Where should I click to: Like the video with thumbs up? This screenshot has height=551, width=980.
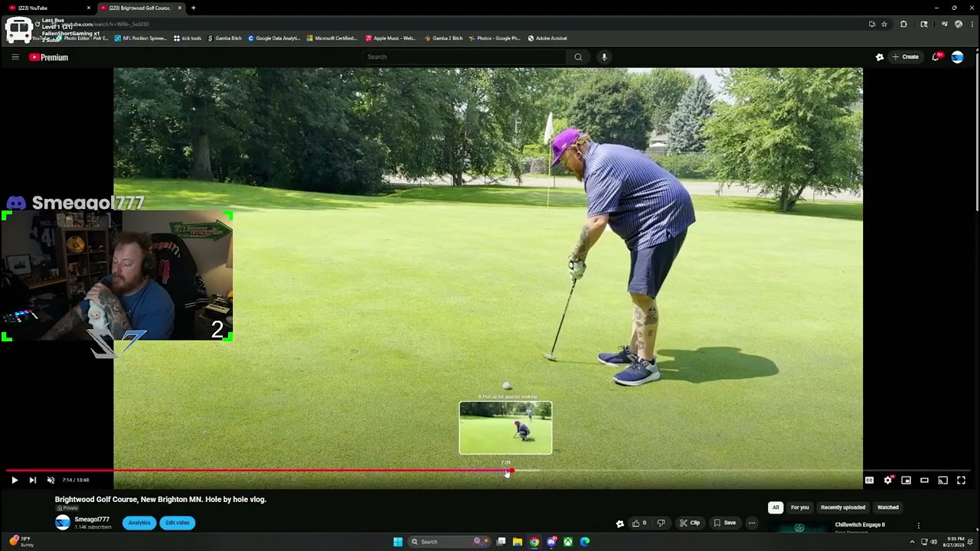tap(639, 523)
